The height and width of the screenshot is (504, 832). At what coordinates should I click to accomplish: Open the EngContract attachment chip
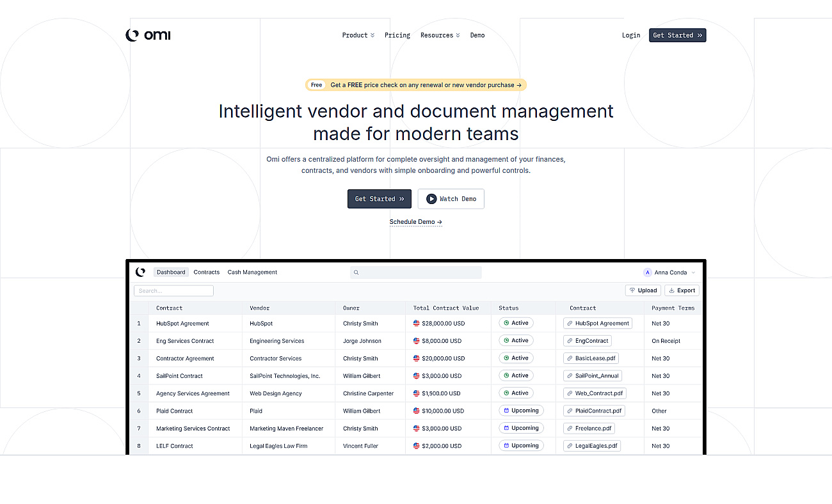coord(588,341)
